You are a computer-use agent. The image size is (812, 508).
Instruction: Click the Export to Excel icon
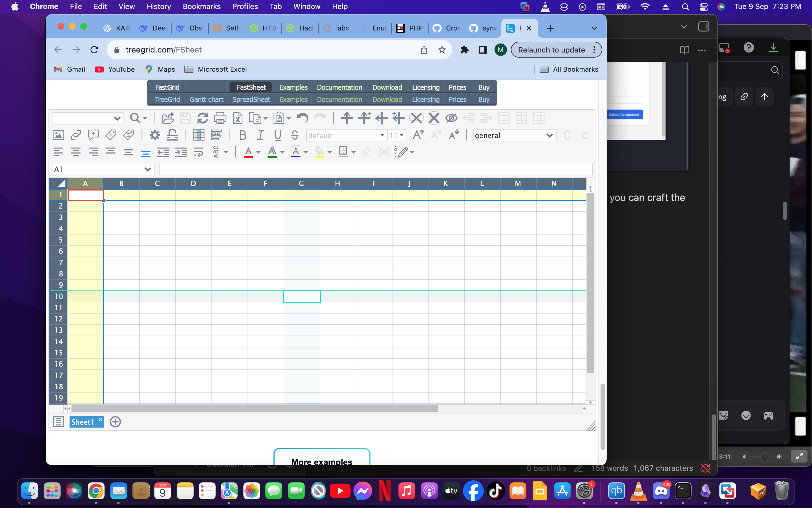238,118
